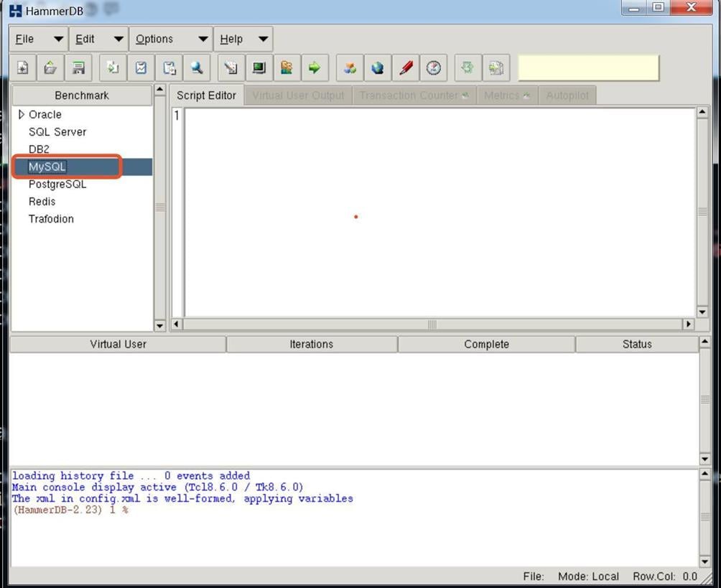Select PostgreSQL in the benchmark list
This screenshot has width=721, height=588.
(x=57, y=184)
